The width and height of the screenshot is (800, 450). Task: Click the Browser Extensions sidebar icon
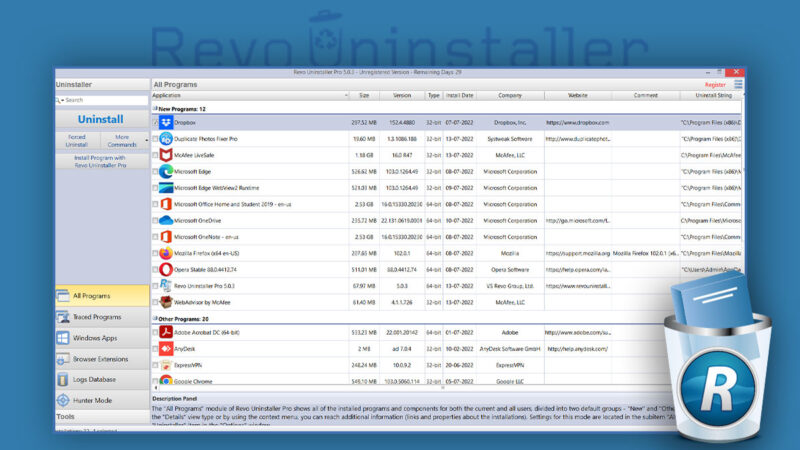click(x=63, y=359)
